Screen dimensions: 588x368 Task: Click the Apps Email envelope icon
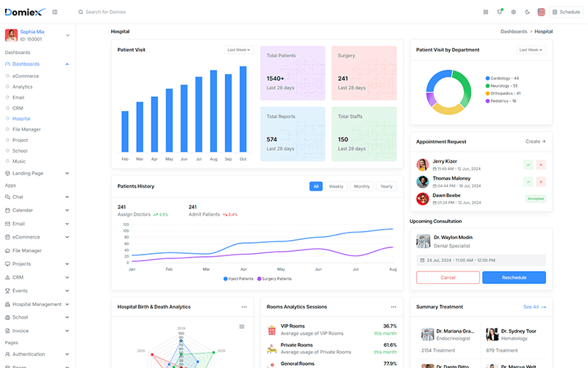[7, 224]
